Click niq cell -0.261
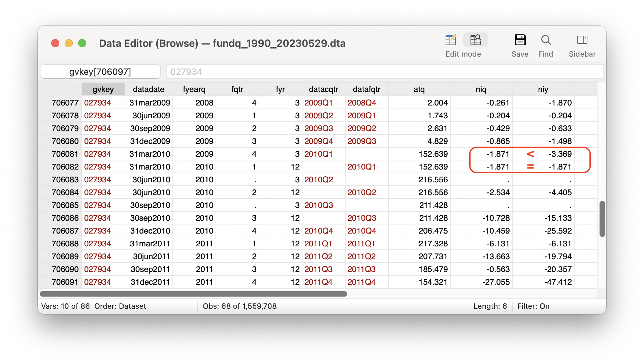The width and height of the screenshot is (644, 364). pos(481,103)
